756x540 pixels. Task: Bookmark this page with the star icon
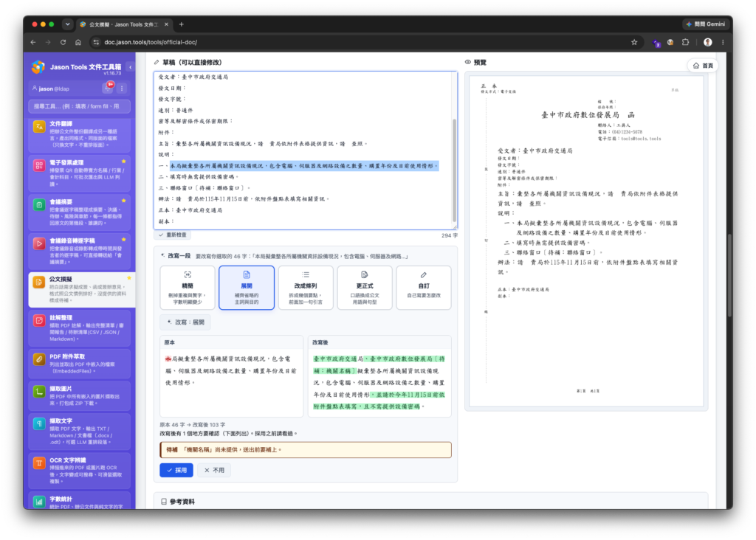(634, 42)
